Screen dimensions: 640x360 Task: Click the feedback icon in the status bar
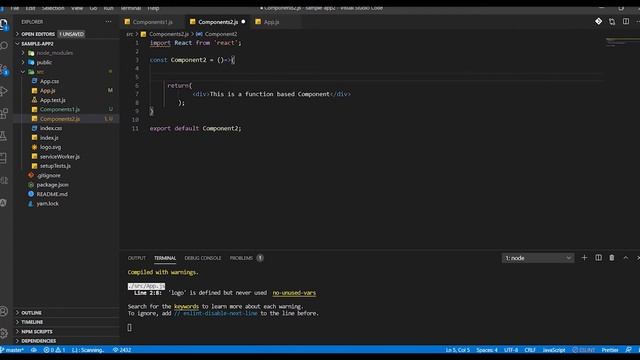(x=629, y=350)
